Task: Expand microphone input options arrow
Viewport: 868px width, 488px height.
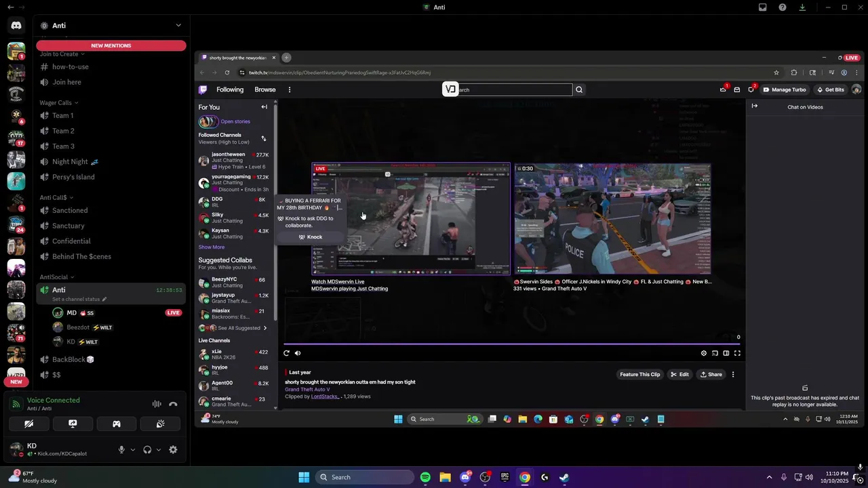Action: (x=133, y=449)
